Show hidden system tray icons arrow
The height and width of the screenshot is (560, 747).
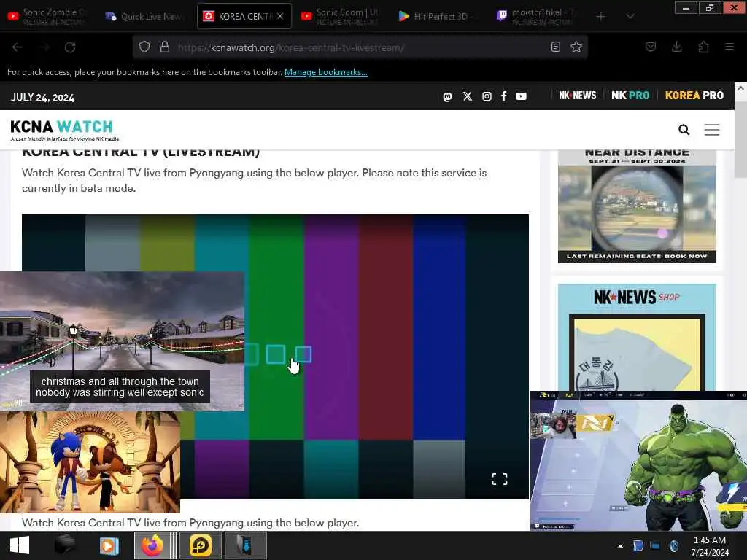[620, 546]
